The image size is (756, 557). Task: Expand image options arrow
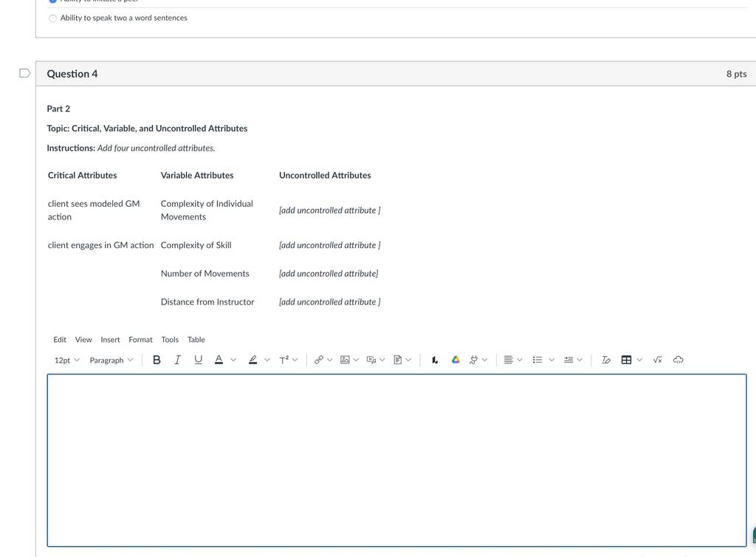click(357, 360)
